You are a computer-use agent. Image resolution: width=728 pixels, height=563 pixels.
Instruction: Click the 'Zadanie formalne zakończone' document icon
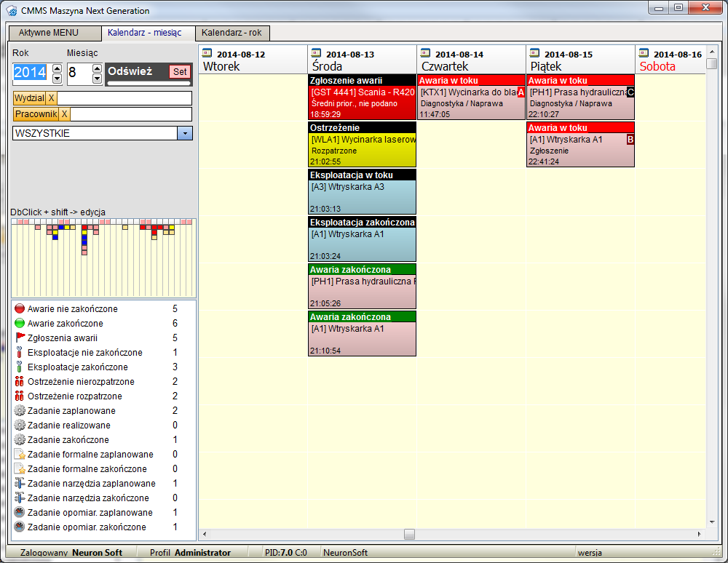pyautogui.click(x=20, y=469)
